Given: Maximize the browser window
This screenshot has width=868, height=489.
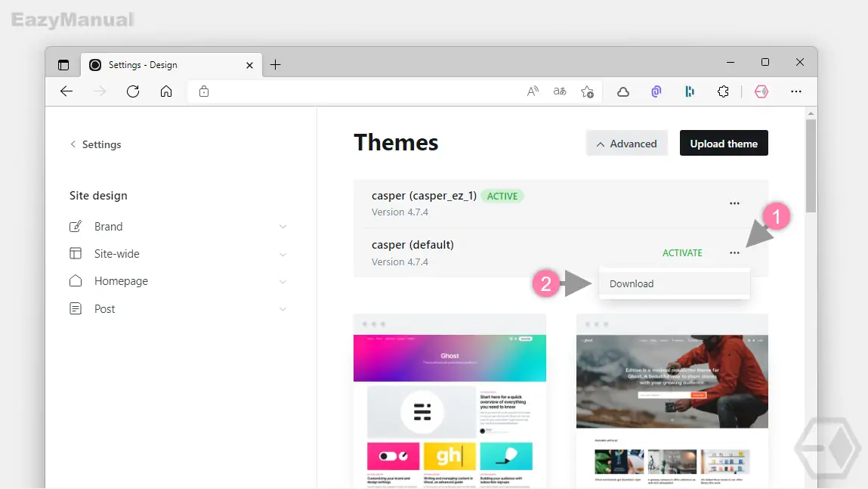Looking at the screenshot, I should [x=765, y=62].
